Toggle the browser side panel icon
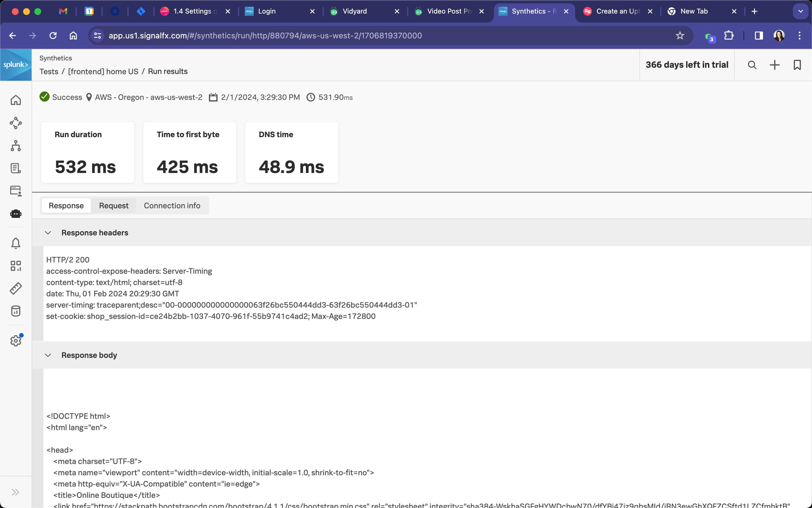This screenshot has height=508, width=812. point(759,36)
